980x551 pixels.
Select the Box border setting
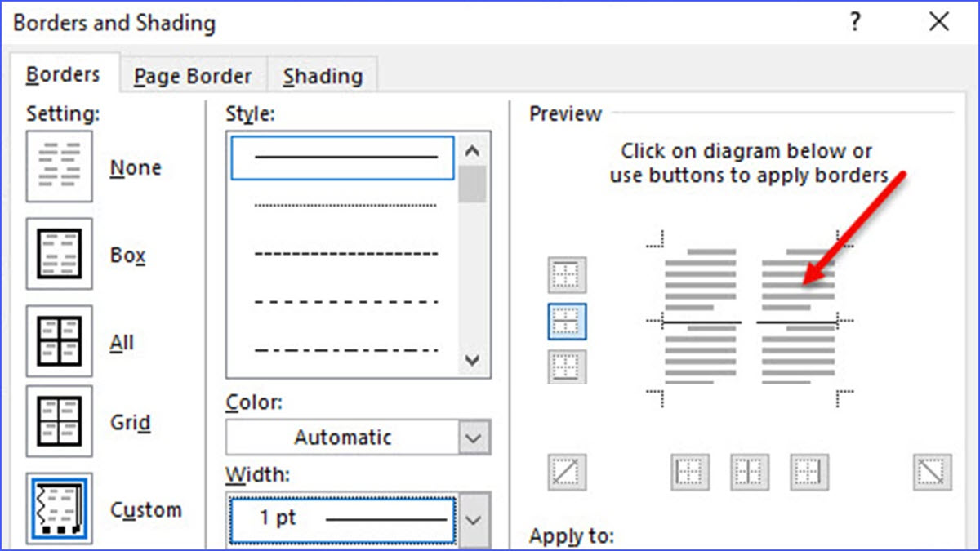(x=59, y=253)
